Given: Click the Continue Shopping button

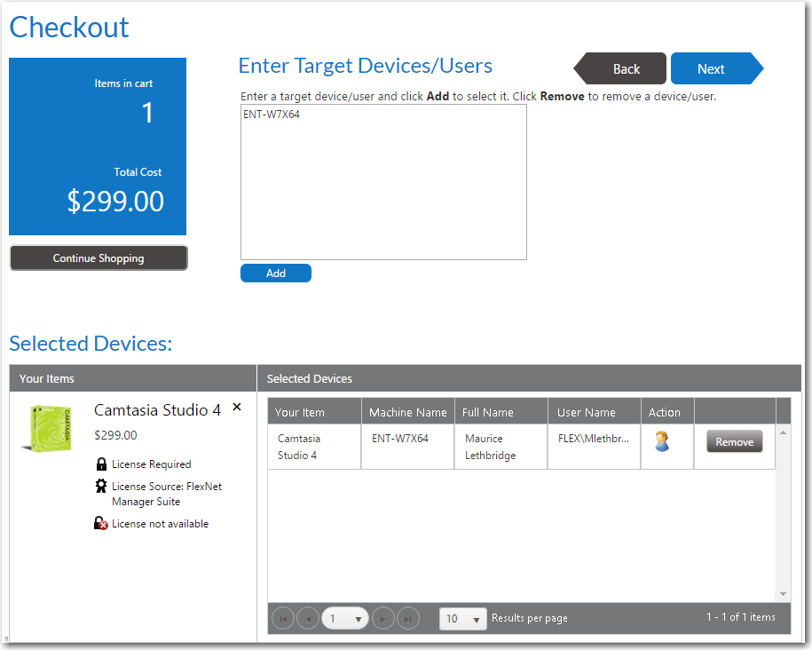Looking at the screenshot, I should 98,258.
